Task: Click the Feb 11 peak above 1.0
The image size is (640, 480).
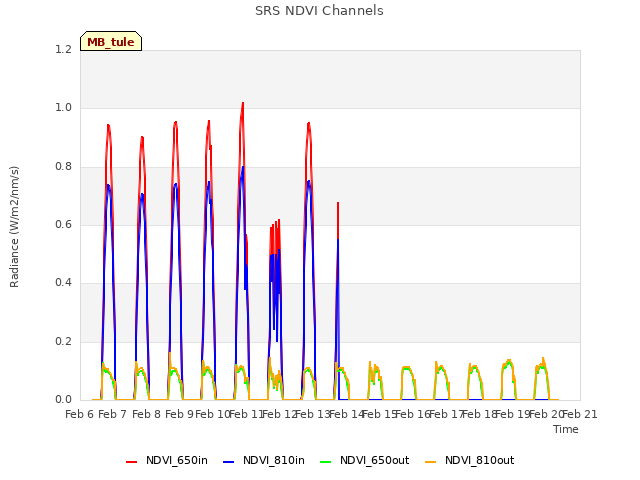Action: [242, 105]
